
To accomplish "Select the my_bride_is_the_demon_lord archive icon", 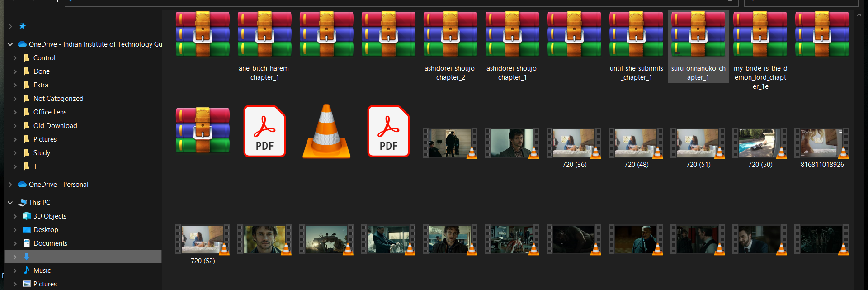I will [760, 34].
